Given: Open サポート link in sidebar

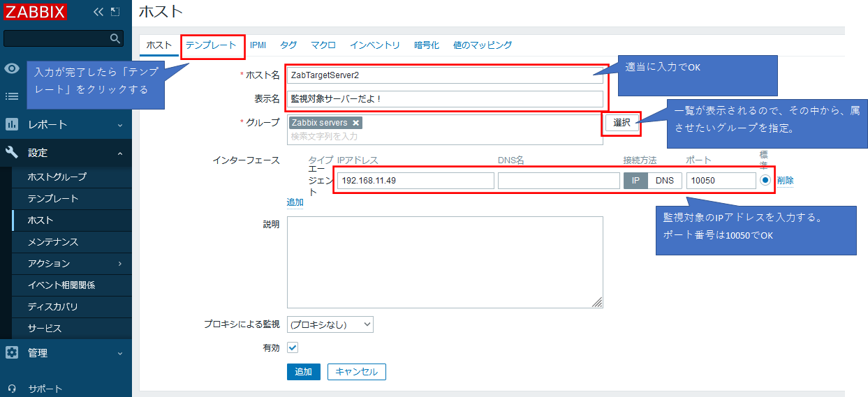Looking at the screenshot, I should 45,389.
